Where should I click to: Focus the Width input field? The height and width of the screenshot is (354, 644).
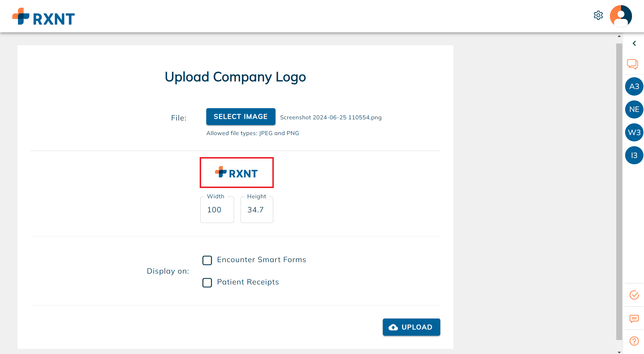click(217, 210)
